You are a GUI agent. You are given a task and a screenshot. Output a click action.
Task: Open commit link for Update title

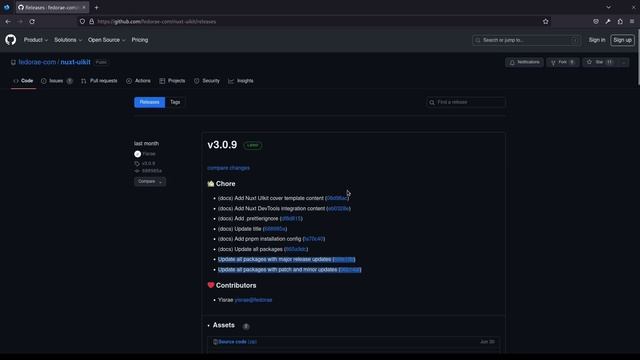(275, 229)
